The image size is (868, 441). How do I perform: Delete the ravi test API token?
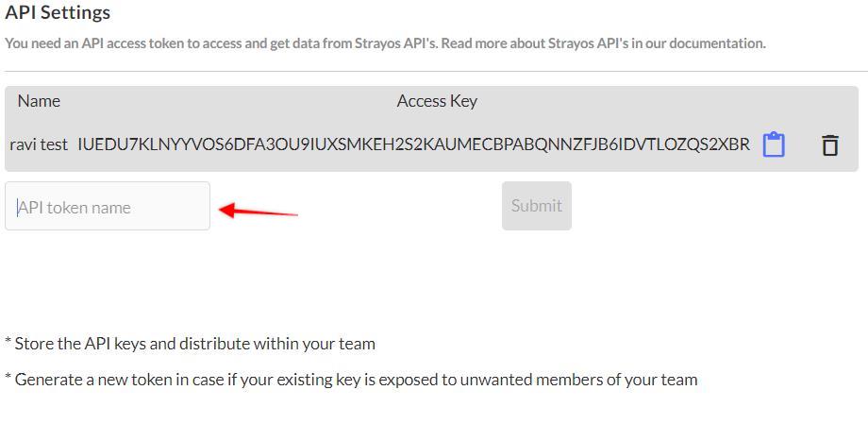point(830,145)
